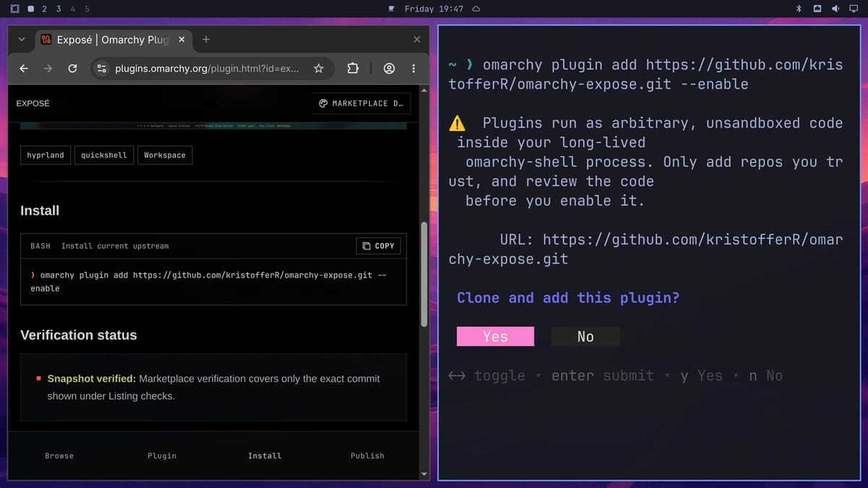Screen dimensions: 868x488
Task: Close the browser window with X
Action: [x=417, y=40]
